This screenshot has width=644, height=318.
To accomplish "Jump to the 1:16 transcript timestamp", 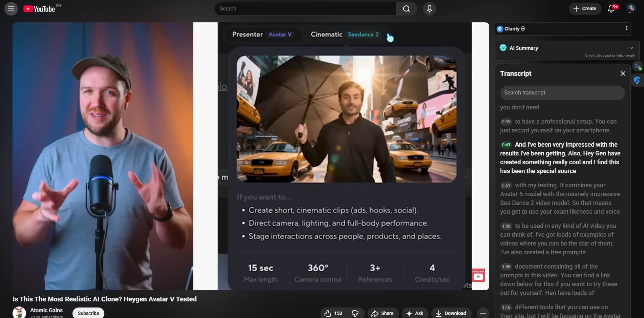I will tap(506, 308).
